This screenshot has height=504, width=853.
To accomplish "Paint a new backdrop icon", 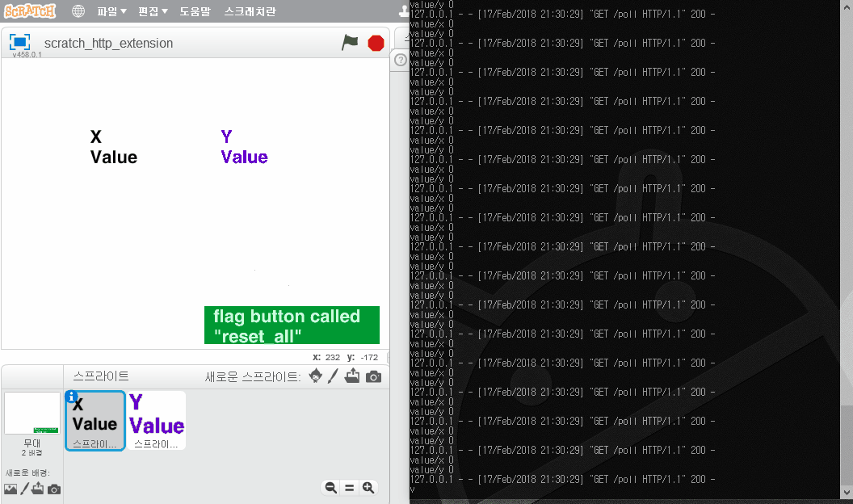I will (x=24, y=489).
